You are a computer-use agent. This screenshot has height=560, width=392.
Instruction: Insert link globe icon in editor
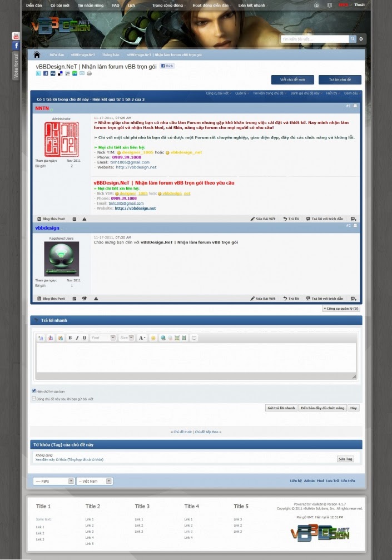coord(163,338)
